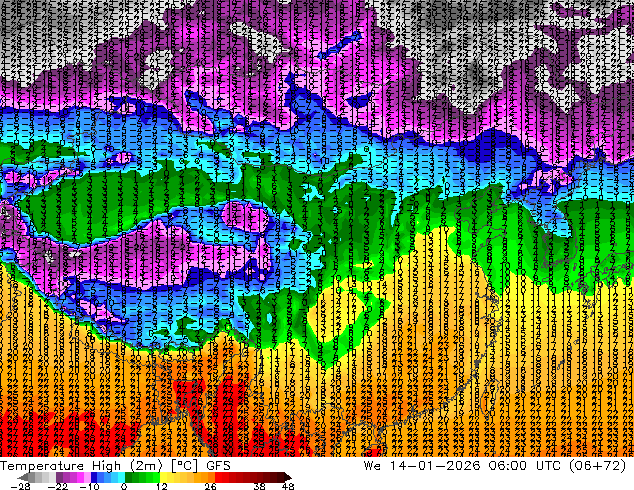Click the '06:00 UTC' time text
The image size is (634, 490).
523,466
